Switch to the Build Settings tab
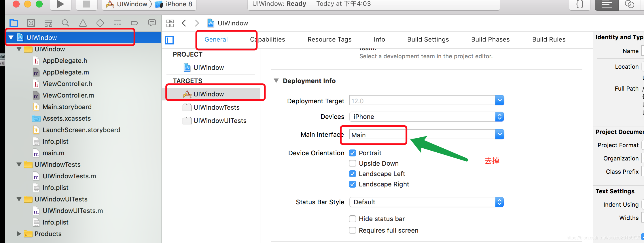Screen dimensions: 644x243 [428, 40]
